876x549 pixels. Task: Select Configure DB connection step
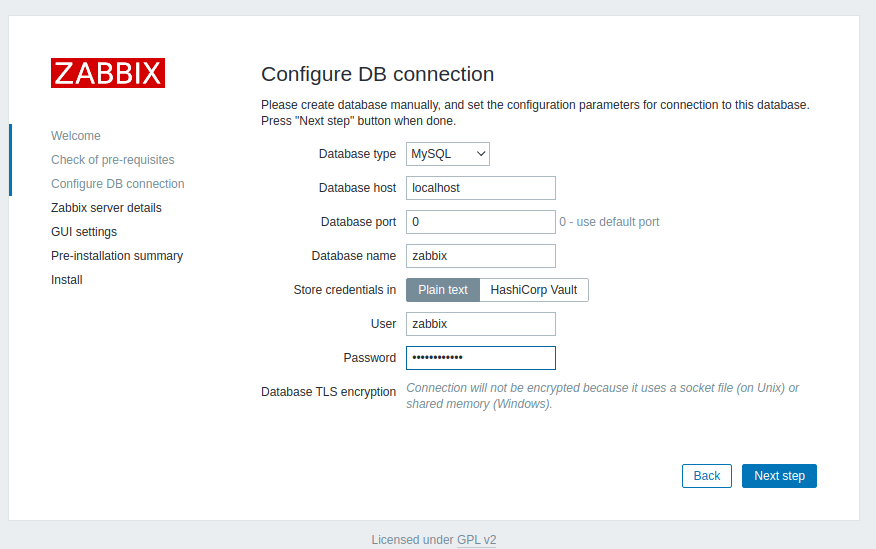click(118, 184)
